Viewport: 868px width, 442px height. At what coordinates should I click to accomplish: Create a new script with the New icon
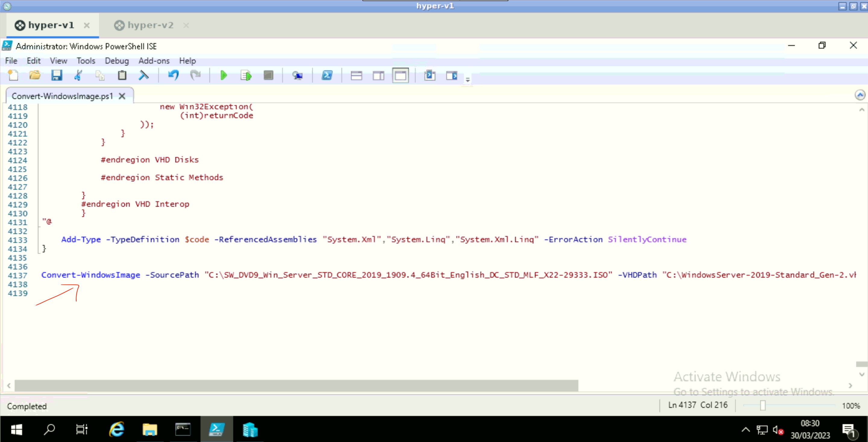(13, 75)
